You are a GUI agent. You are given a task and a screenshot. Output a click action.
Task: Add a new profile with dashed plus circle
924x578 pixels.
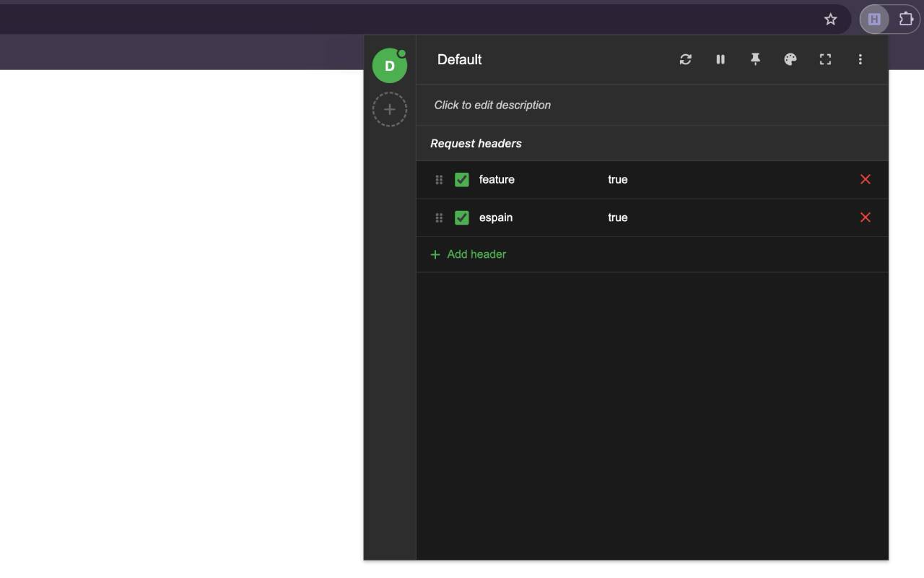(390, 110)
